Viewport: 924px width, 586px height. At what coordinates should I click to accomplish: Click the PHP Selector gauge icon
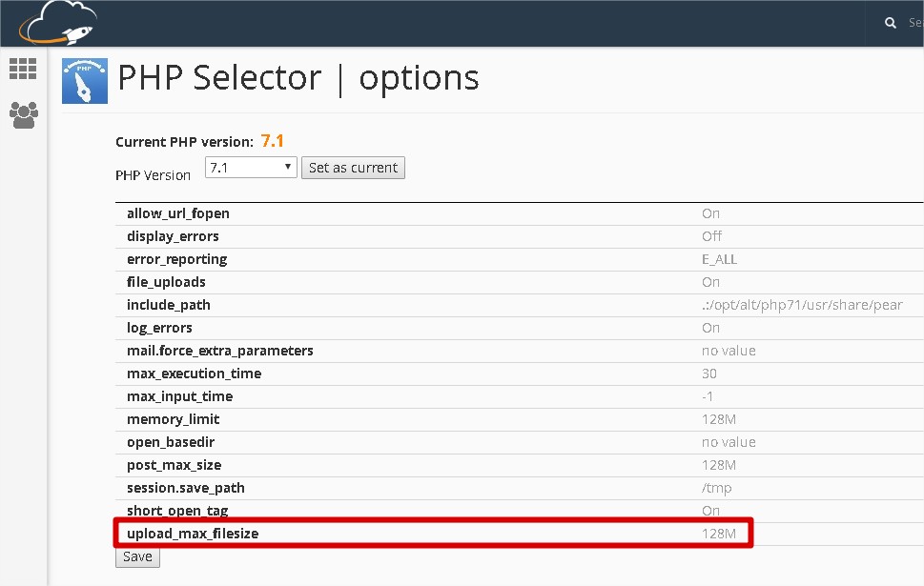point(84,80)
